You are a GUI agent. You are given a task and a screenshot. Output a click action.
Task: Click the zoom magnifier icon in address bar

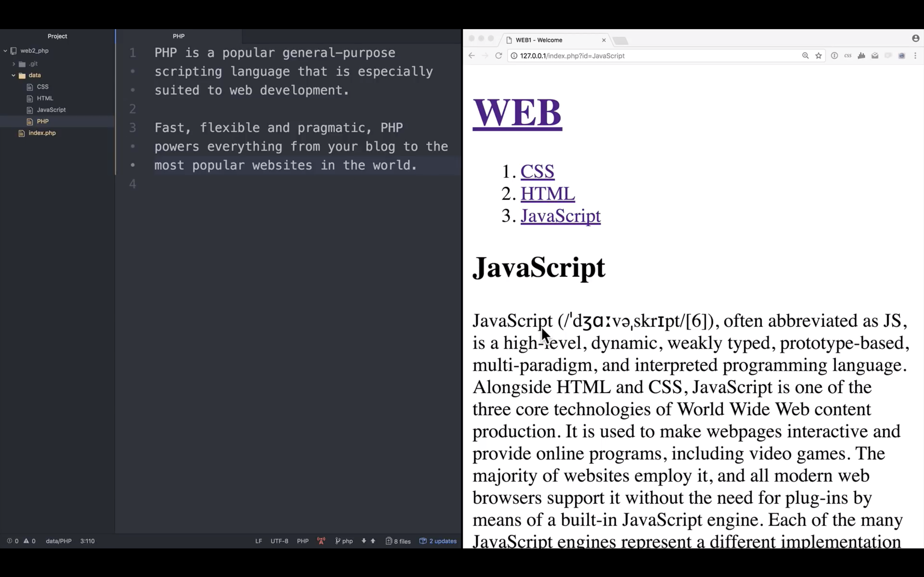coord(805,56)
